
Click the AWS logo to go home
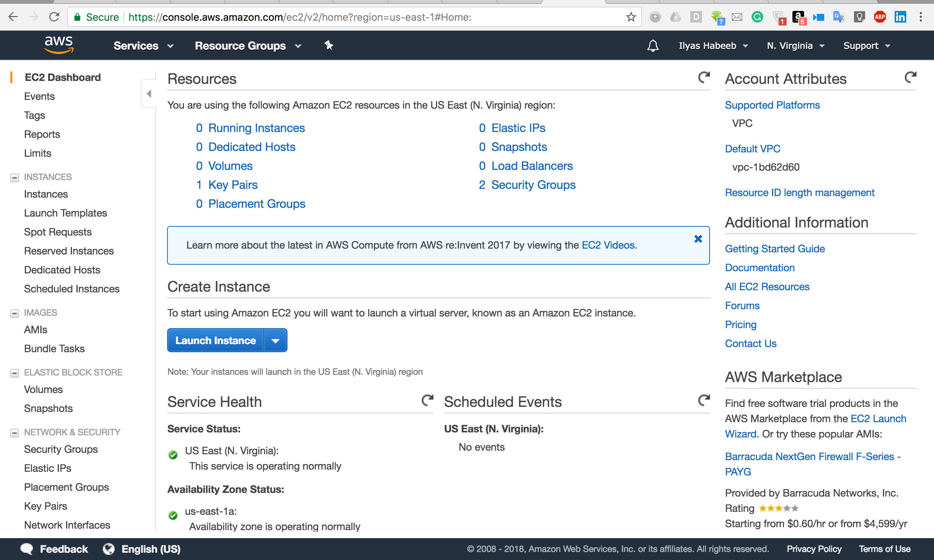click(58, 45)
